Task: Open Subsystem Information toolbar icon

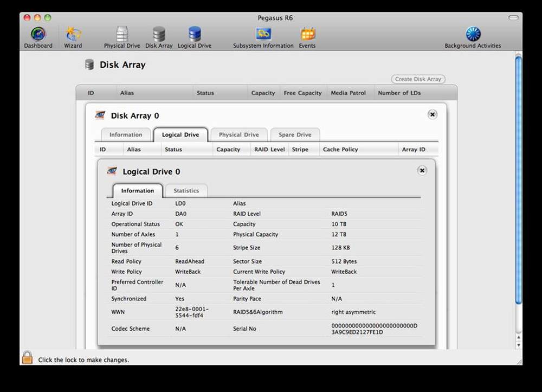Action: (x=263, y=37)
